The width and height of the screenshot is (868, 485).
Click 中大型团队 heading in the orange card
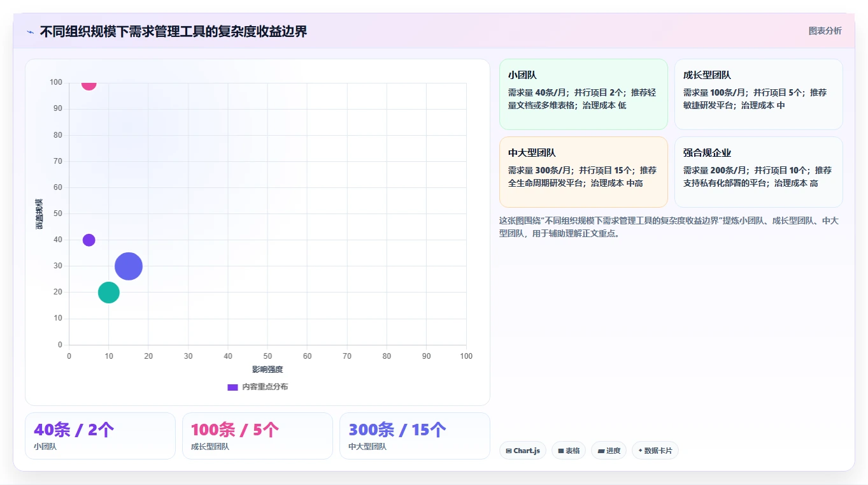532,153
